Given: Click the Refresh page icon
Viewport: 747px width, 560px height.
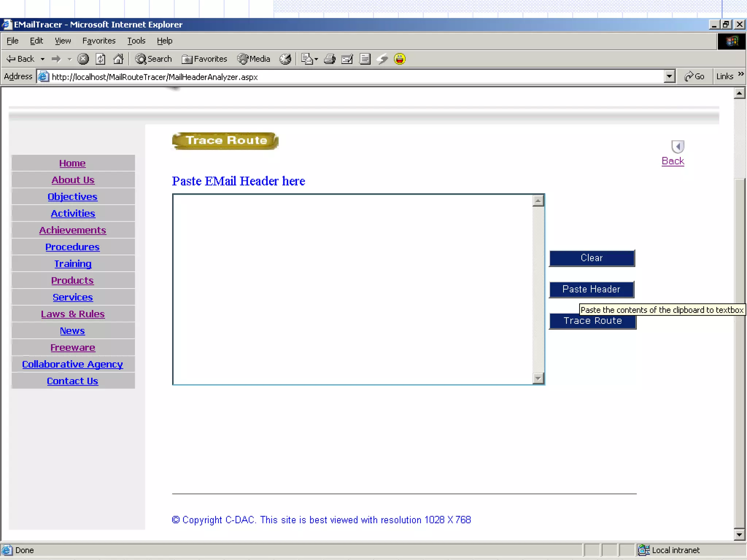Looking at the screenshot, I should [x=101, y=59].
